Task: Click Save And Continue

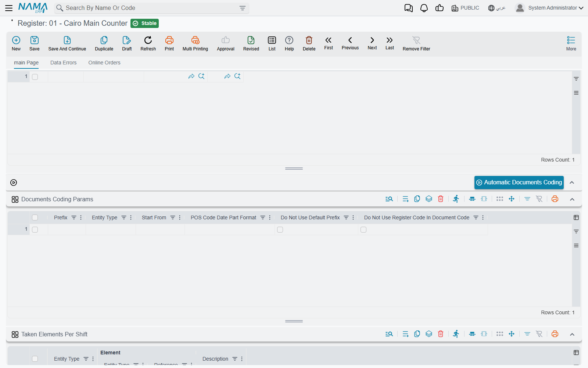Action: (x=67, y=43)
